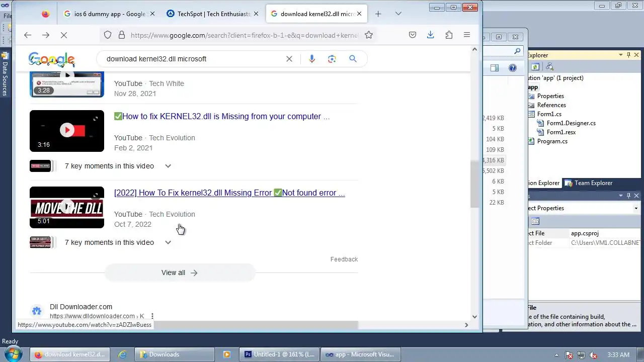The image size is (644, 362).
Task: Pin the Solution Explorer panel
Action: tap(628, 55)
